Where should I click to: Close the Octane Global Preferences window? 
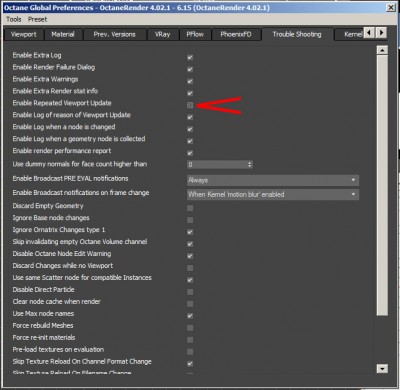[x=391, y=7]
